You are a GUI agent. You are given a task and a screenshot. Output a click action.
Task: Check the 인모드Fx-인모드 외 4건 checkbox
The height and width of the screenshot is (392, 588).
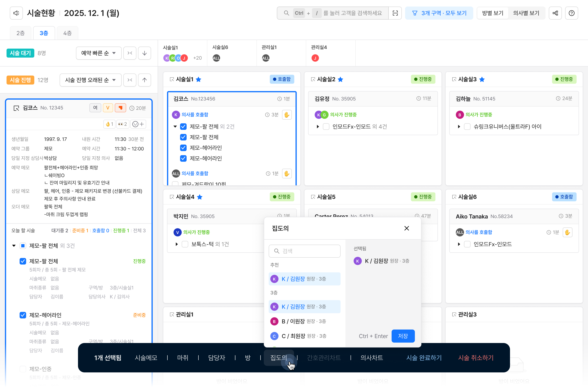326,127
